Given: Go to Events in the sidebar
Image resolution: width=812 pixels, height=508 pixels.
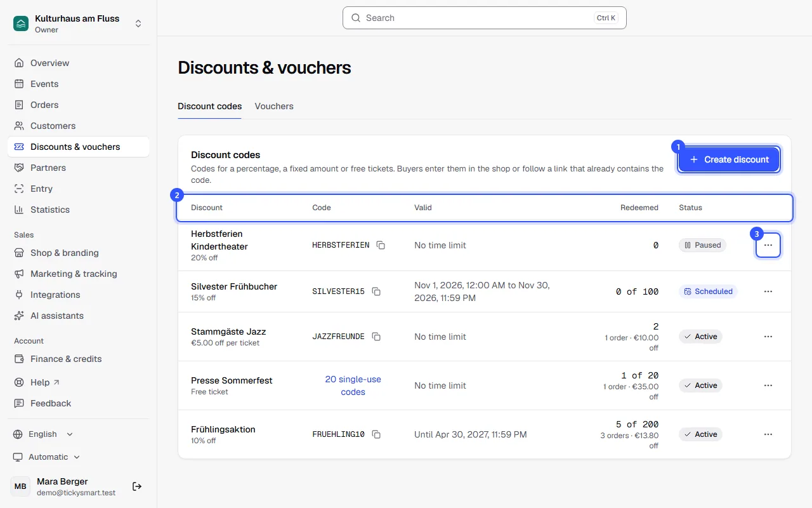Looking at the screenshot, I should (79, 84).
